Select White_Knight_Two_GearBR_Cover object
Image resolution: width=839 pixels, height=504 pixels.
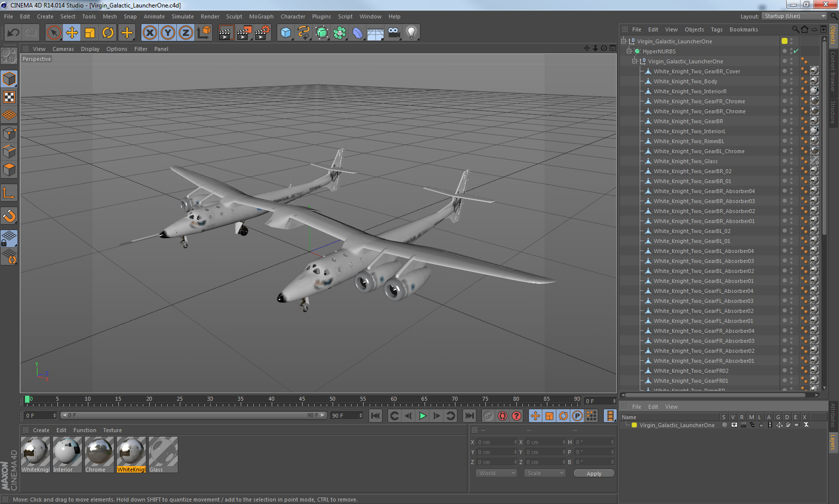pos(697,71)
